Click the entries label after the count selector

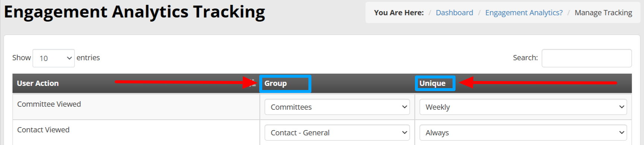tap(88, 58)
